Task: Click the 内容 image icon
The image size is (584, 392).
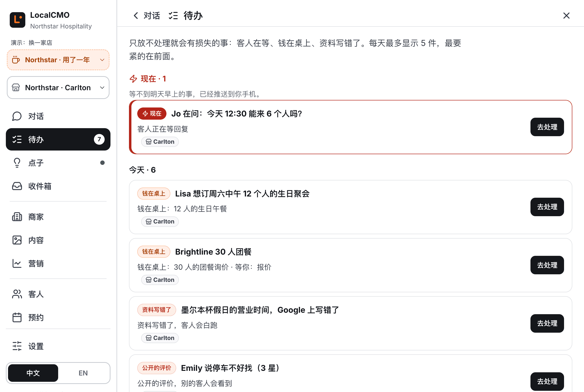Action: click(17, 240)
